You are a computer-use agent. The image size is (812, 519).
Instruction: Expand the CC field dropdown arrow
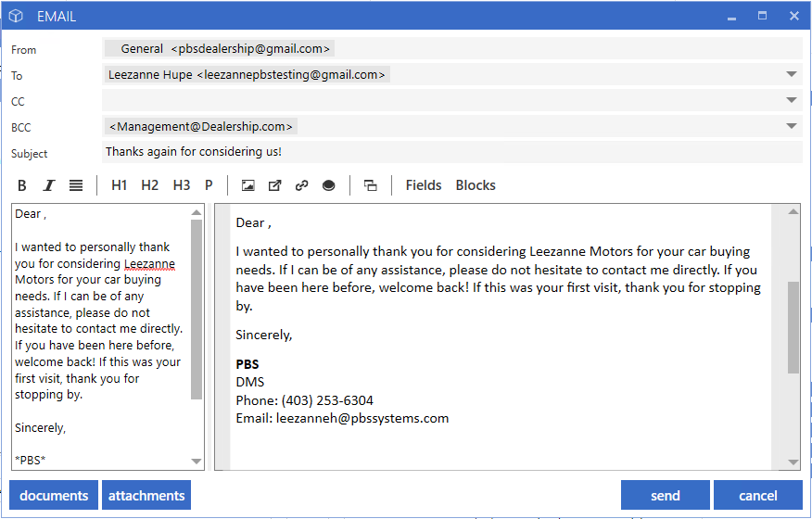coord(792,100)
